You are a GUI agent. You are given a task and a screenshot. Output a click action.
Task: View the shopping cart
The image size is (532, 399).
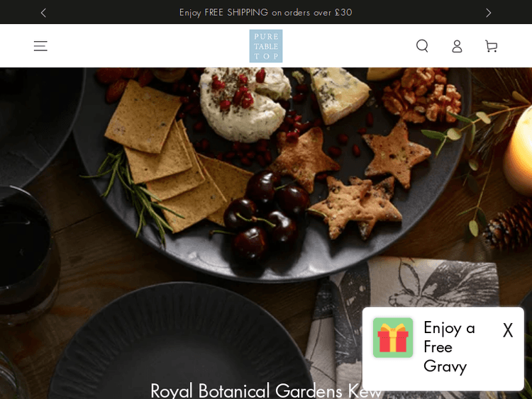point(492,46)
